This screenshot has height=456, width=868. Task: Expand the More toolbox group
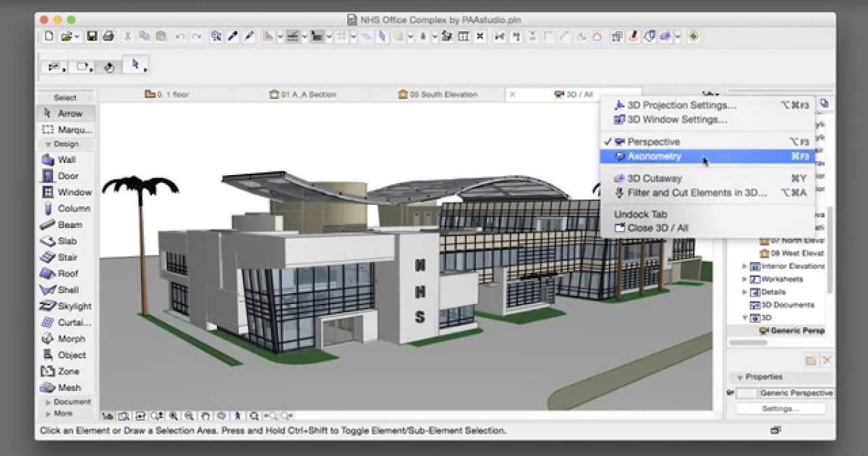click(x=48, y=413)
